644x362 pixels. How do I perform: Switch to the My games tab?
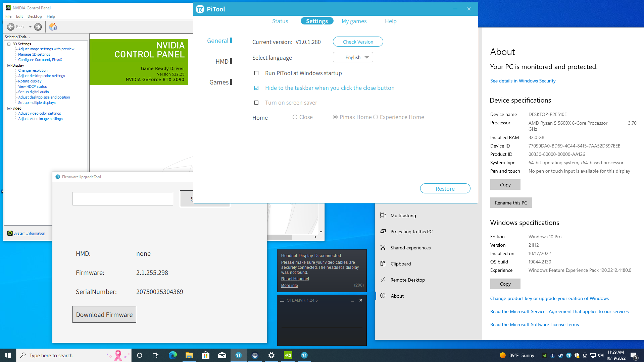pos(354,21)
